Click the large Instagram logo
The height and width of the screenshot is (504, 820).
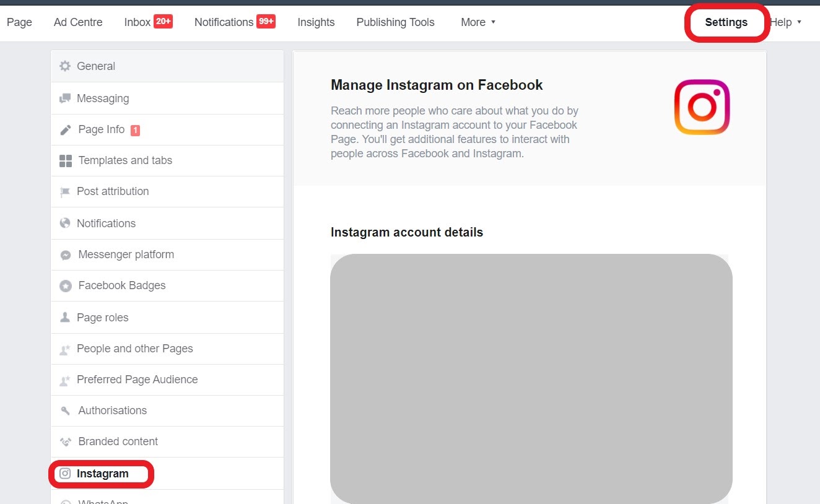point(702,106)
